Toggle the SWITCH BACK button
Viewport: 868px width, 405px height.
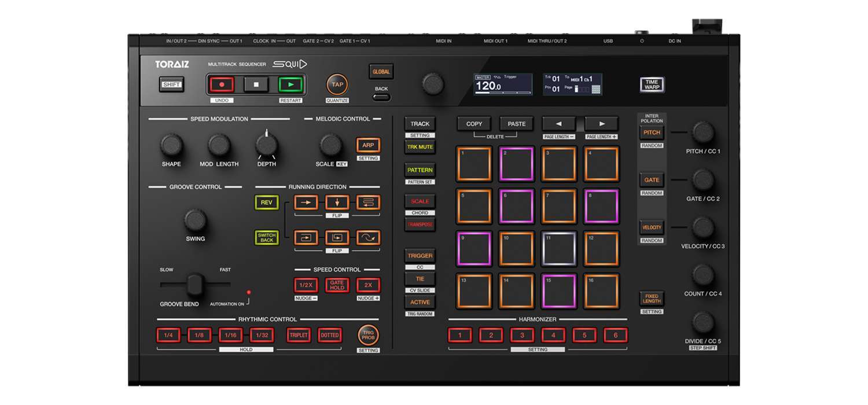[x=266, y=238]
